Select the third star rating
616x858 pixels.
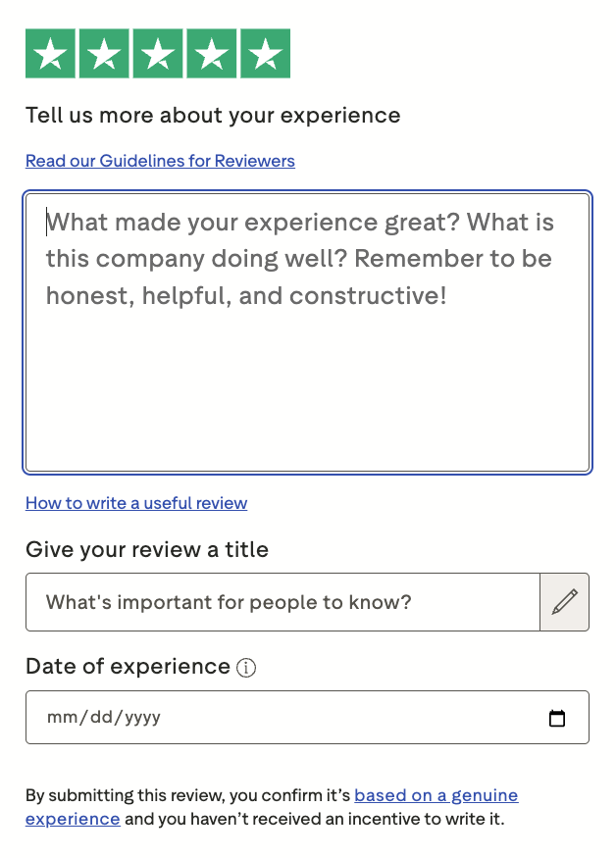click(158, 54)
